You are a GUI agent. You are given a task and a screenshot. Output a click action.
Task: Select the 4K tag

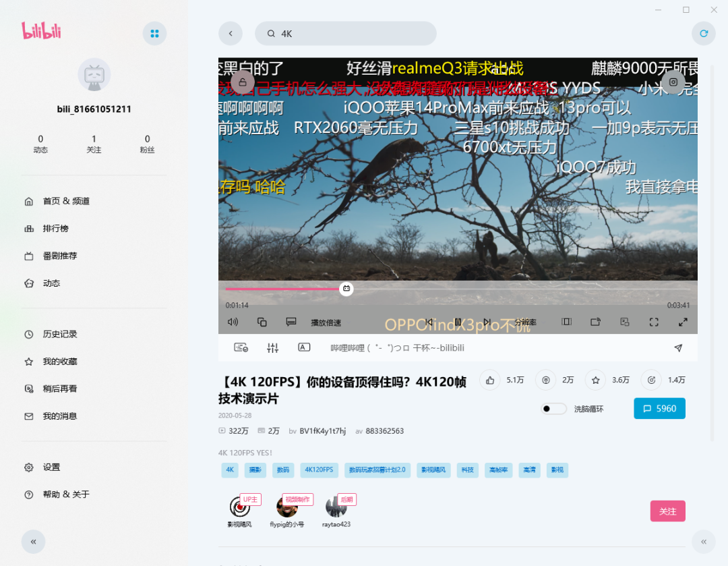[230, 470]
